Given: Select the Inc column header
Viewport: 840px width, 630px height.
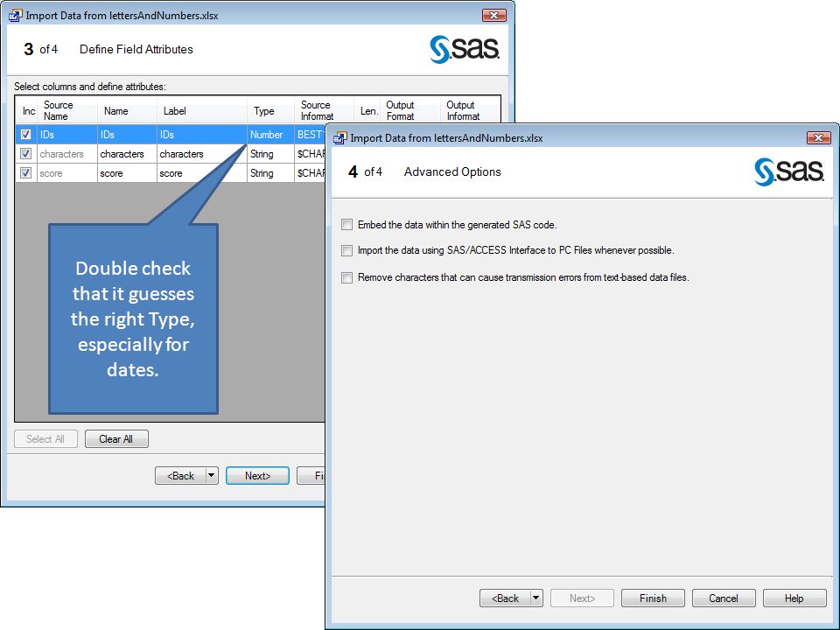Looking at the screenshot, I should point(26,110).
